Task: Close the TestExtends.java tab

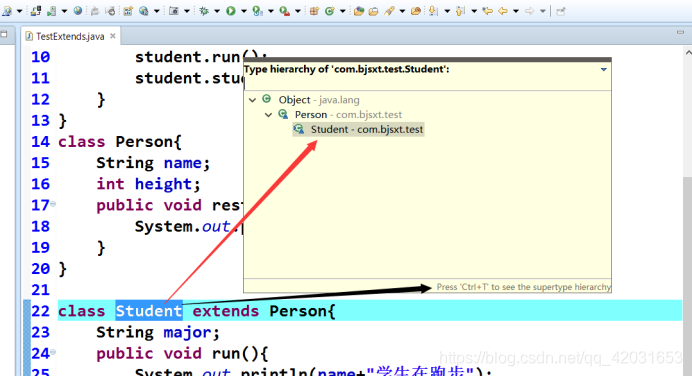Action: [x=113, y=36]
